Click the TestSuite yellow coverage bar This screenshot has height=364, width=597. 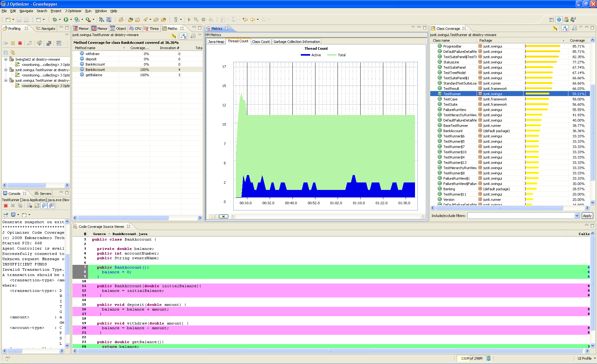tap(537, 104)
